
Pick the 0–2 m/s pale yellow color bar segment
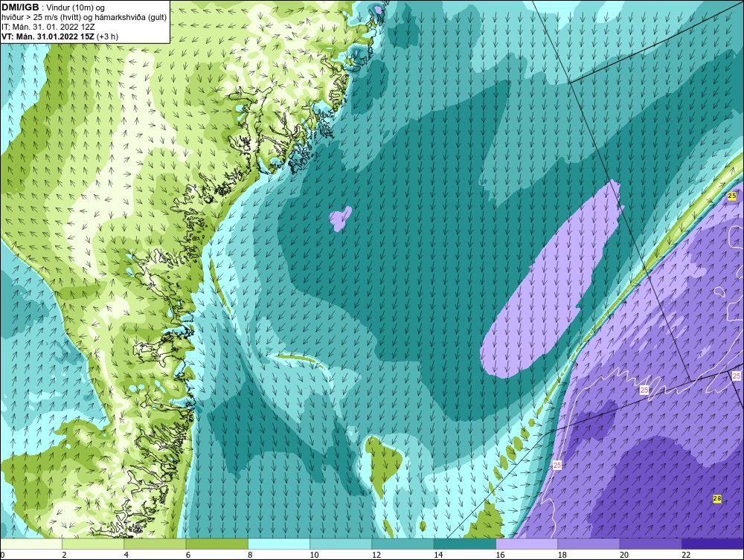coord(31,544)
